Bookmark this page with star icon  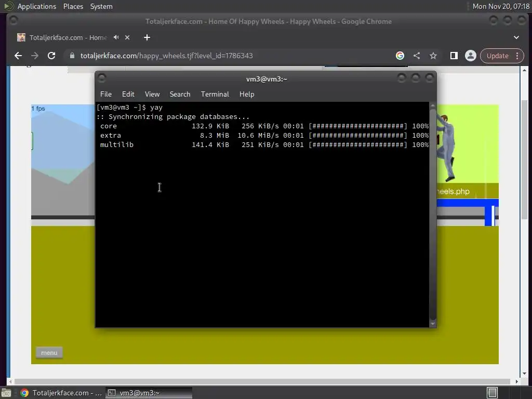433,56
